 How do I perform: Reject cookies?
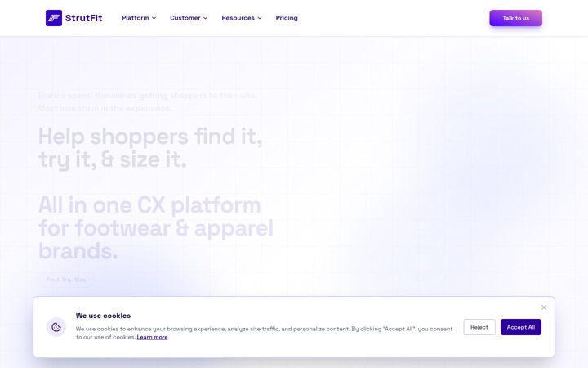coord(479,327)
